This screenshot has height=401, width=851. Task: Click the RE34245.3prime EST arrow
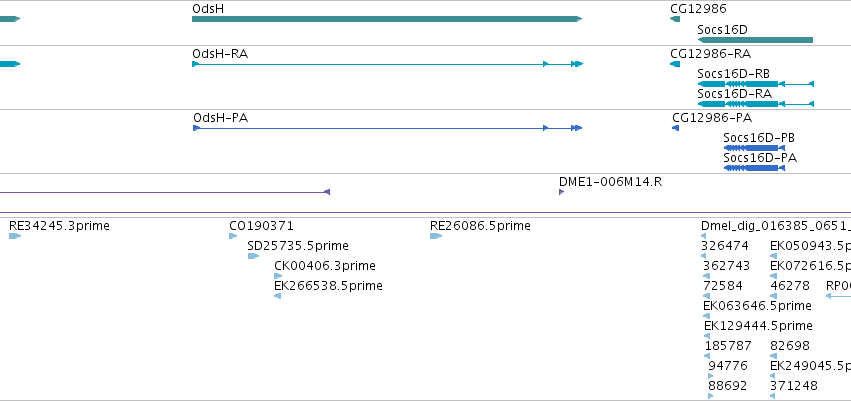pyautogui.click(x=15, y=236)
